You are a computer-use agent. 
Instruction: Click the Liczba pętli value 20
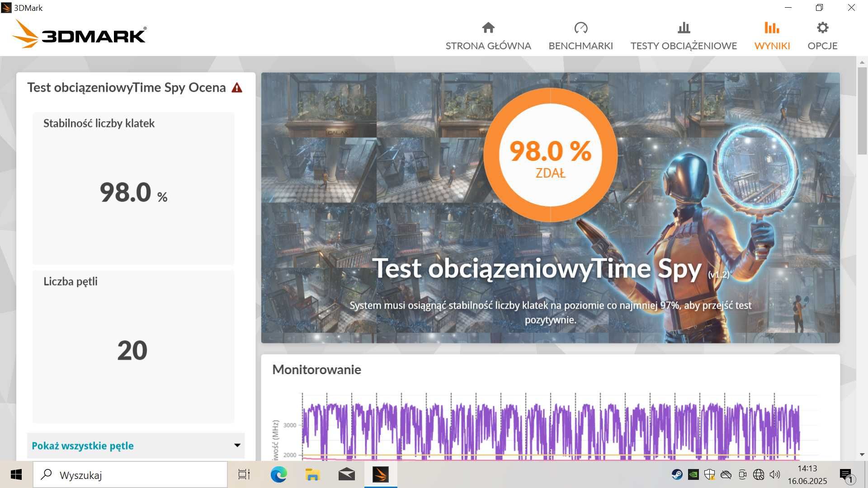[x=132, y=350]
